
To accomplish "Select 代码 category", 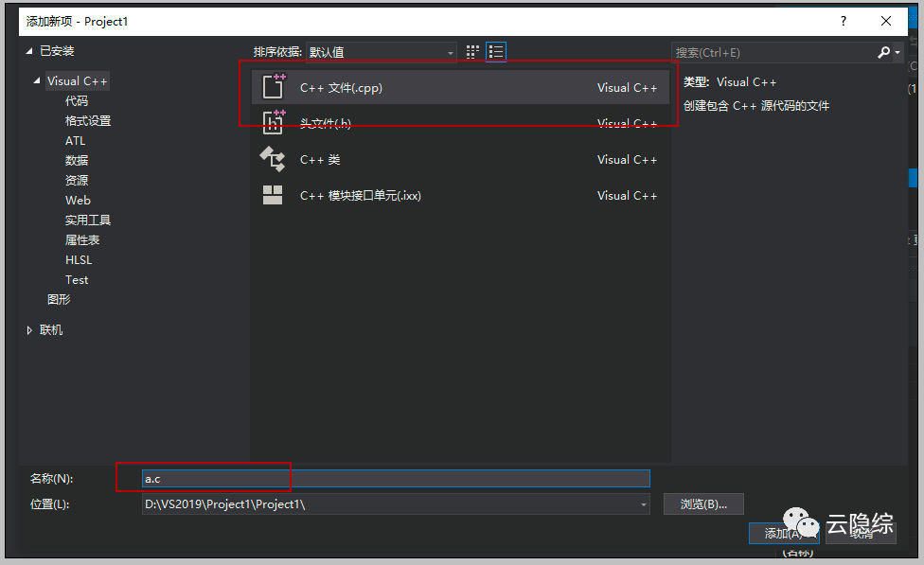I will coord(77,100).
